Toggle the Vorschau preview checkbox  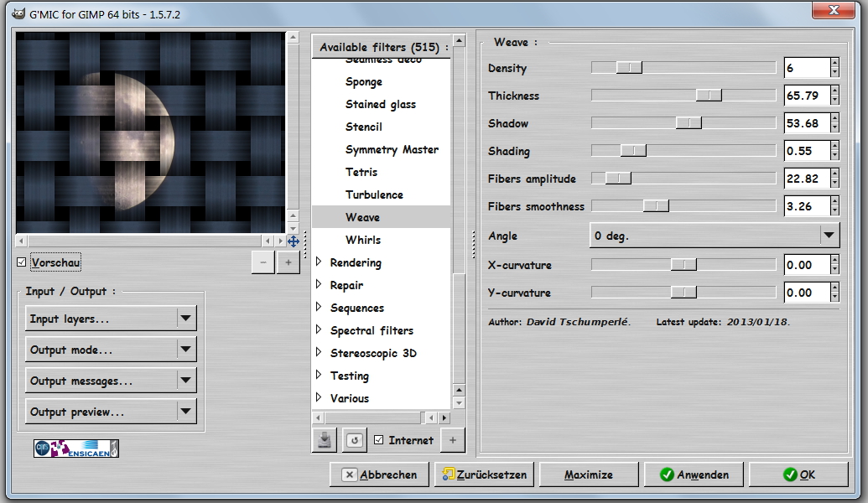[x=22, y=262]
